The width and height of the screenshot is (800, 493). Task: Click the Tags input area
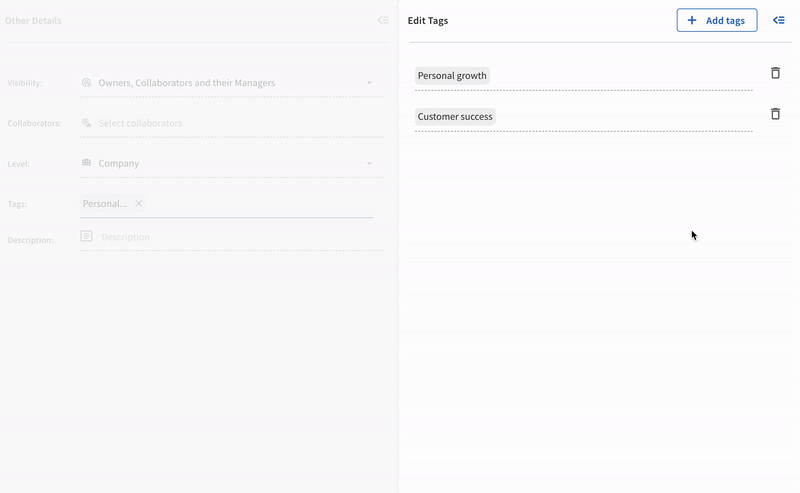(260, 203)
